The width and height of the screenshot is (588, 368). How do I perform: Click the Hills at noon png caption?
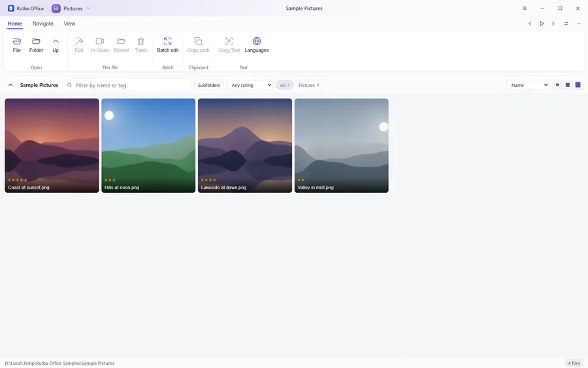coord(122,187)
